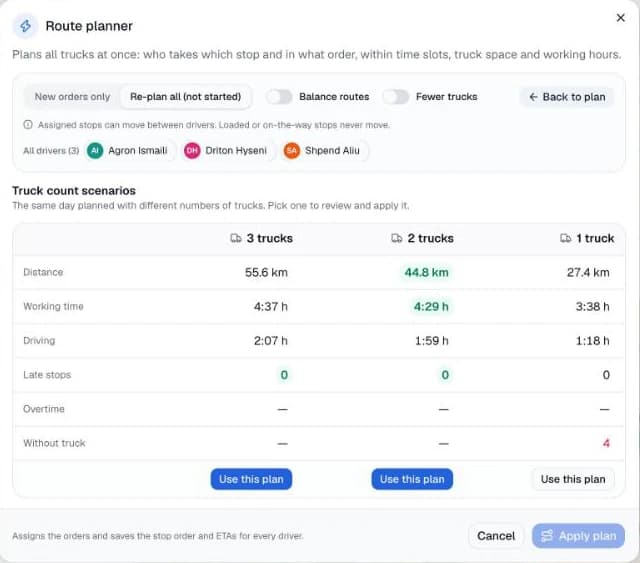Click Shpend Aliu's SA avatar

(291, 151)
